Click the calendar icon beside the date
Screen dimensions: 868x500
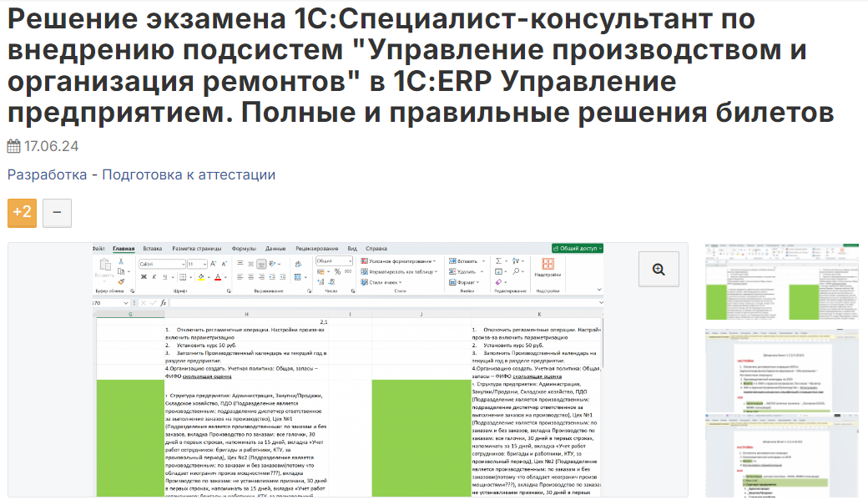[14, 147]
